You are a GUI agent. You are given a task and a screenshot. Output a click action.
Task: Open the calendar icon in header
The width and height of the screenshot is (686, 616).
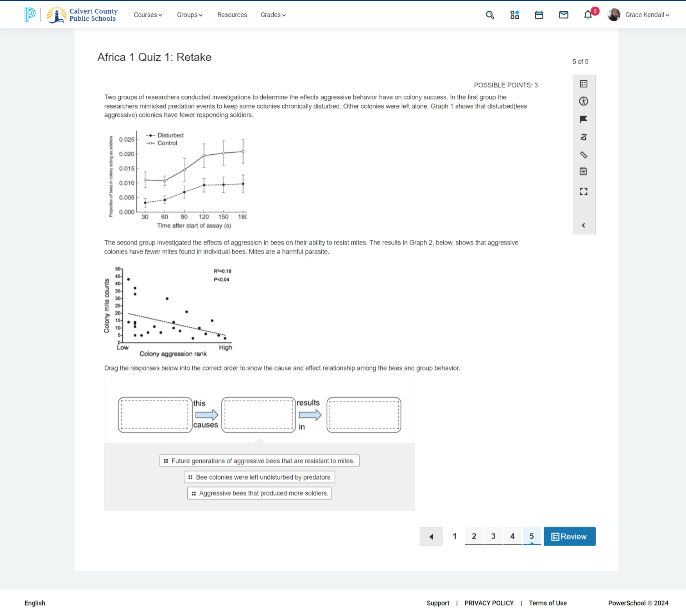(x=539, y=15)
